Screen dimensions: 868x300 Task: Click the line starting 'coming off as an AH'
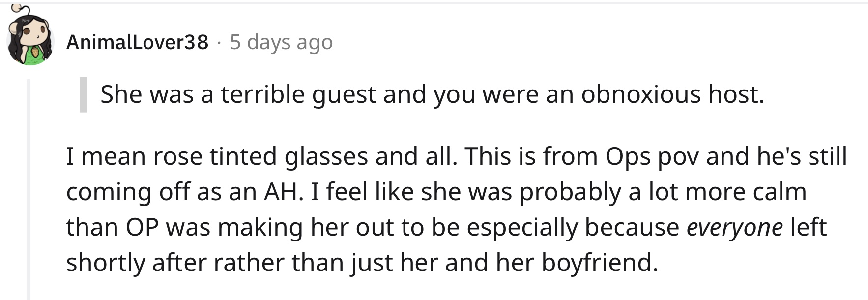pos(436,192)
